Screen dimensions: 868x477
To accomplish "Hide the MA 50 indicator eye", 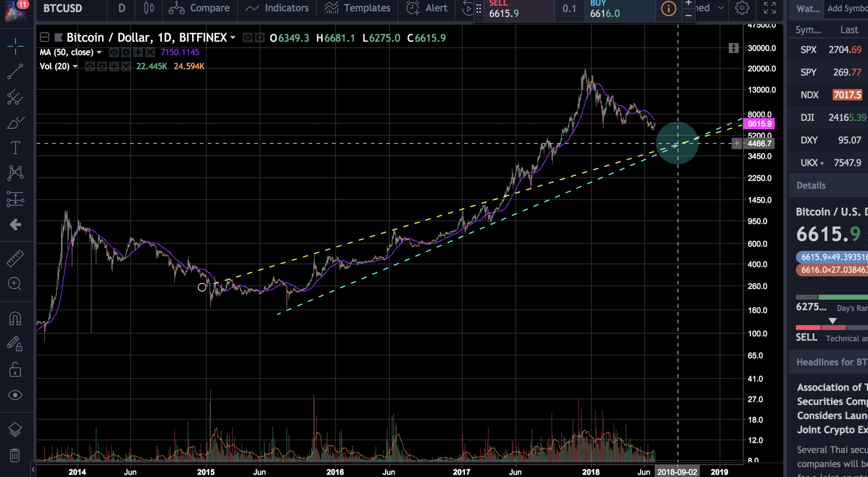I will (114, 52).
